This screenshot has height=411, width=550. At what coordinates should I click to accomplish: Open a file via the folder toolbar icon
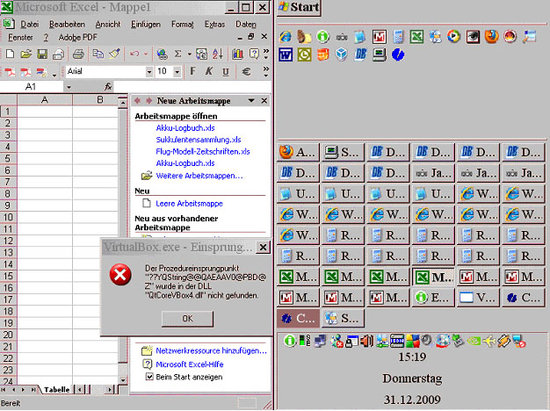point(26,54)
